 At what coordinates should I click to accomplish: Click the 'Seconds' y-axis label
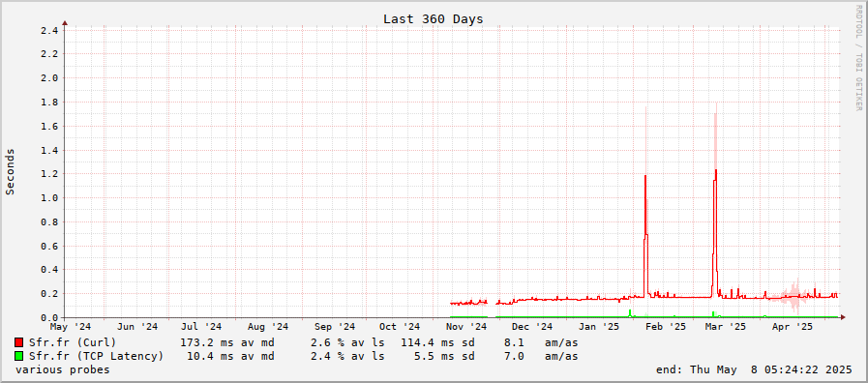pyautogui.click(x=10, y=171)
